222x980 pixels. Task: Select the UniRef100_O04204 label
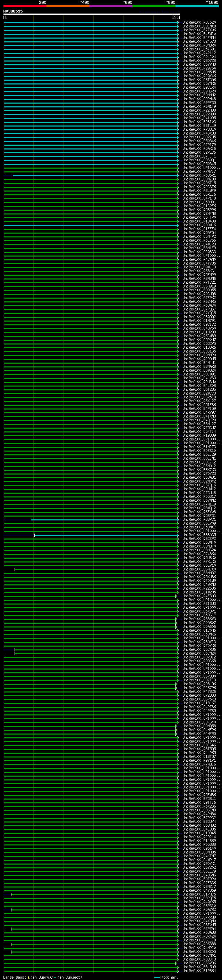[199, 57]
